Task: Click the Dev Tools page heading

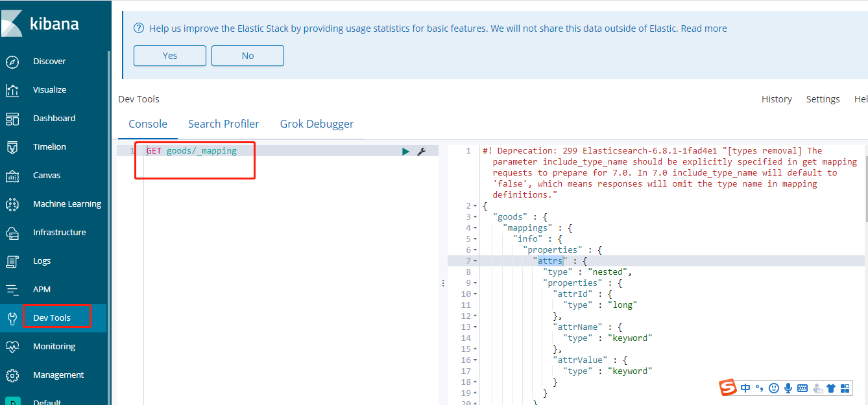Action: [139, 99]
